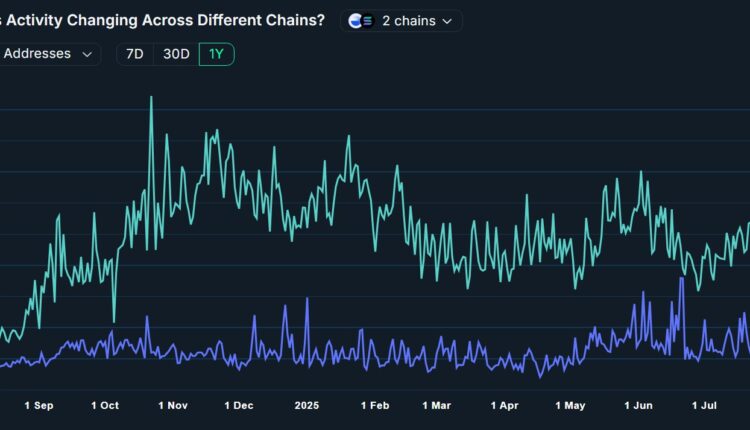Click the "1 Mar" axis label
Image resolution: width=750 pixels, height=430 pixels.
tap(437, 405)
